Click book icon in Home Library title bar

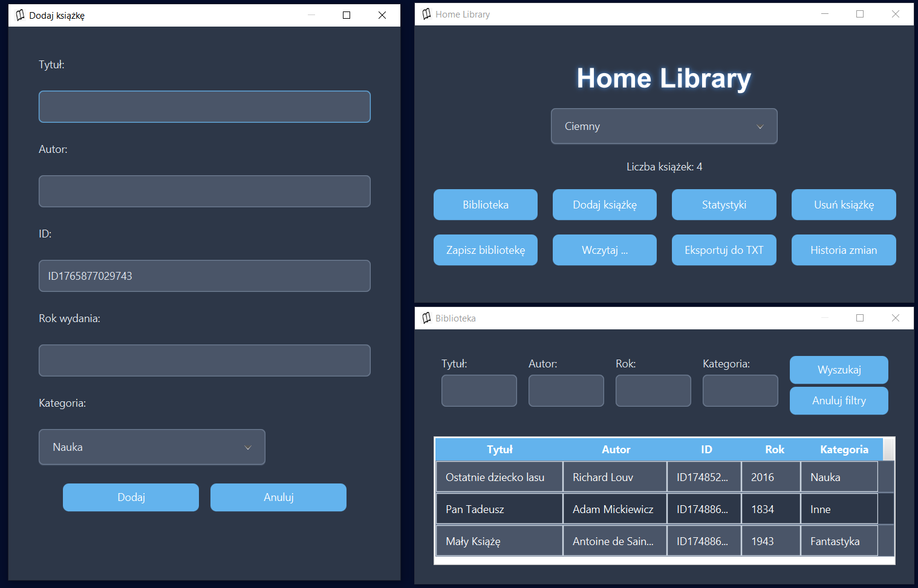pyautogui.click(x=426, y=14)
